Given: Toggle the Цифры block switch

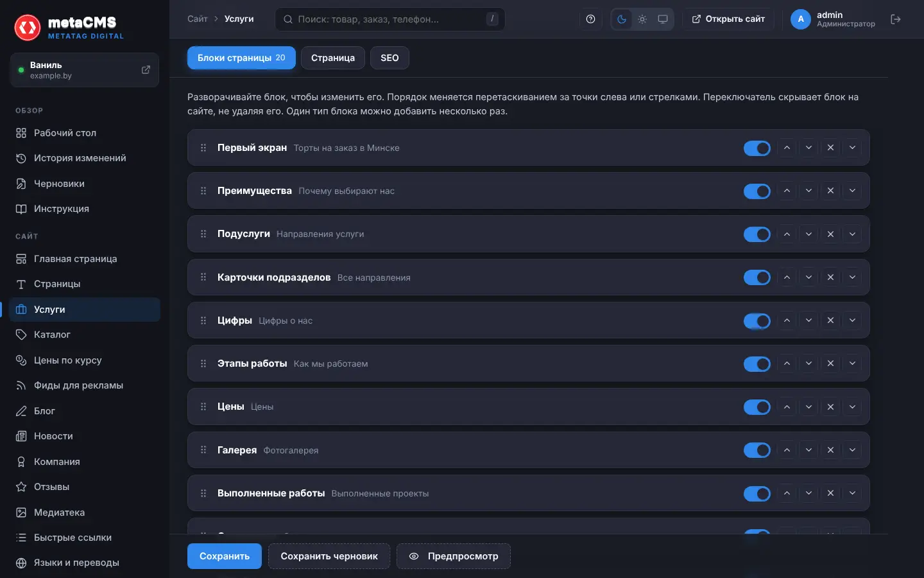Looking at the screenshot, I should (757, 321).
